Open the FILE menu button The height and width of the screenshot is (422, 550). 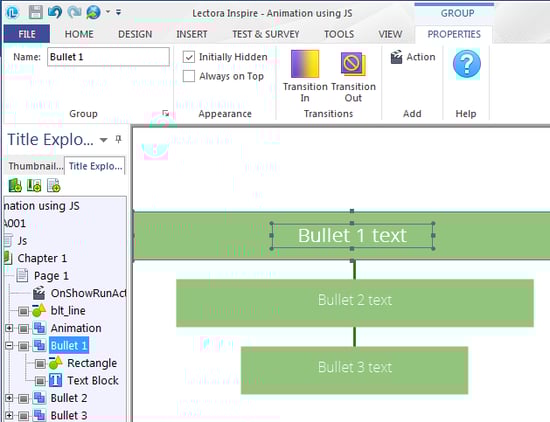(x=27, y=34)
